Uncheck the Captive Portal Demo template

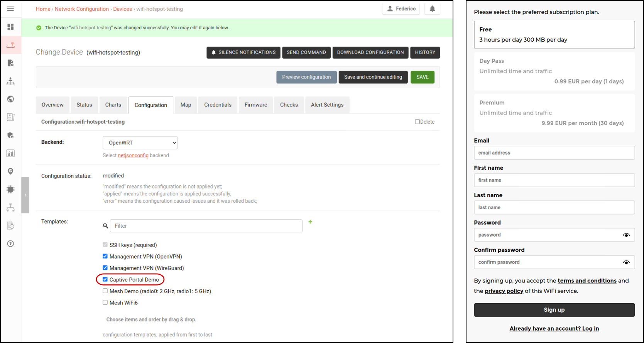(x=105, y=279)
